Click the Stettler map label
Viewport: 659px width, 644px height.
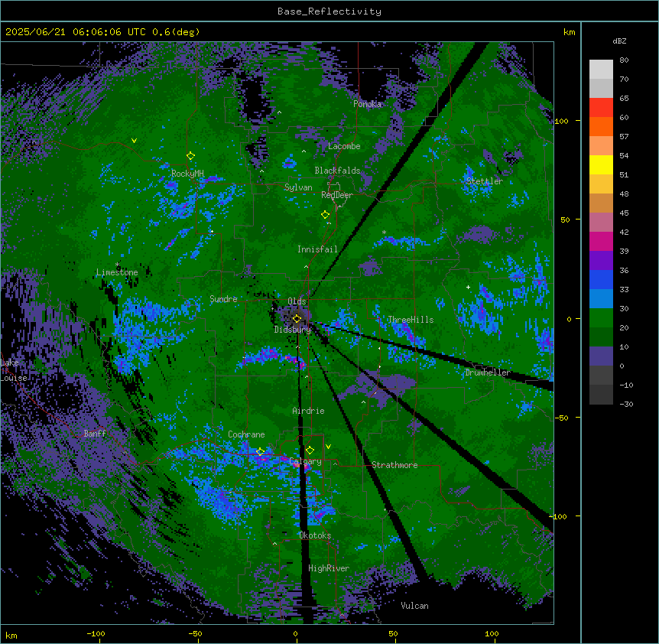pos(485,181)
